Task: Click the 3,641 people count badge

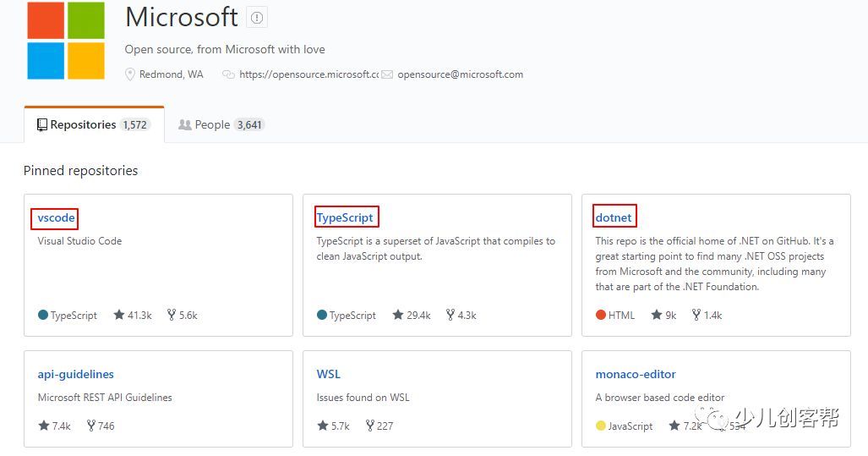Action: click(x=249, y=124)
